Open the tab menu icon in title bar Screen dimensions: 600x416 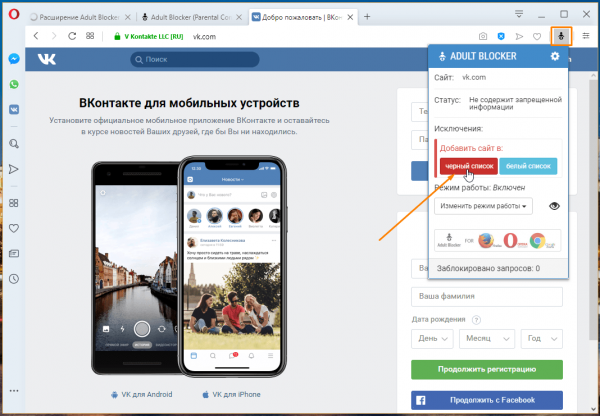click(519, 14)
